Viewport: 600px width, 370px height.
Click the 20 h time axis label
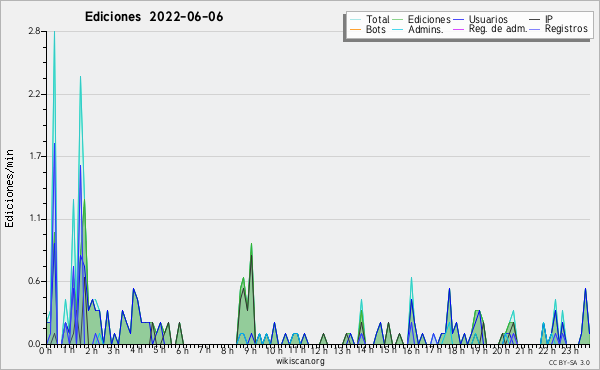[x=501, y=350]
